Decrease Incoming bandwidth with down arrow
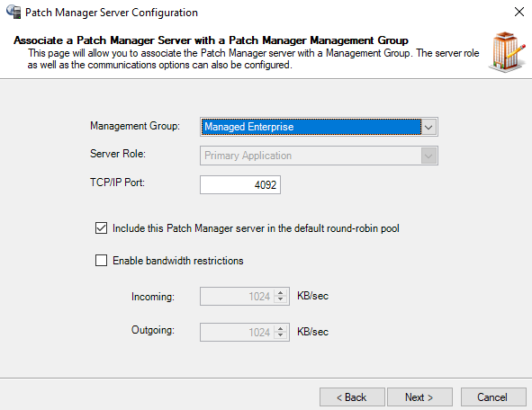Image resolution: width=532 pixels, height=410 pixels. 281,300
